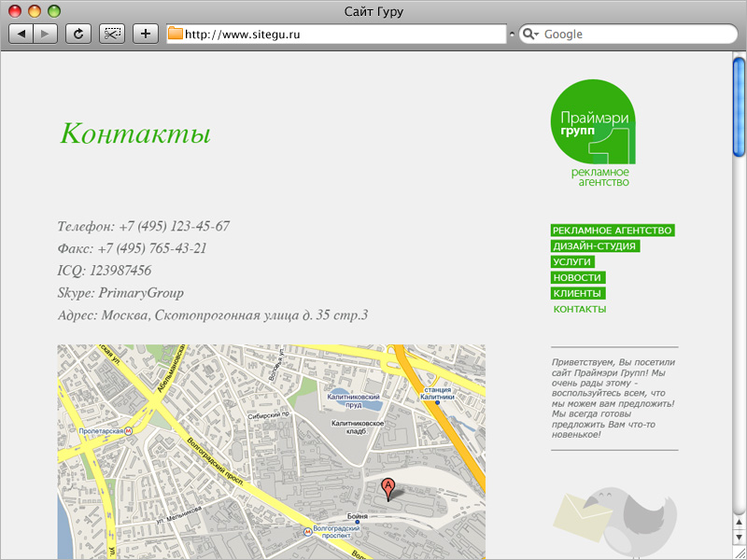This screenshot has width=747, height=560.
Task: Open the ДИЗАЙН-СТУДИЯ menu item
Action: coord(595,246)
